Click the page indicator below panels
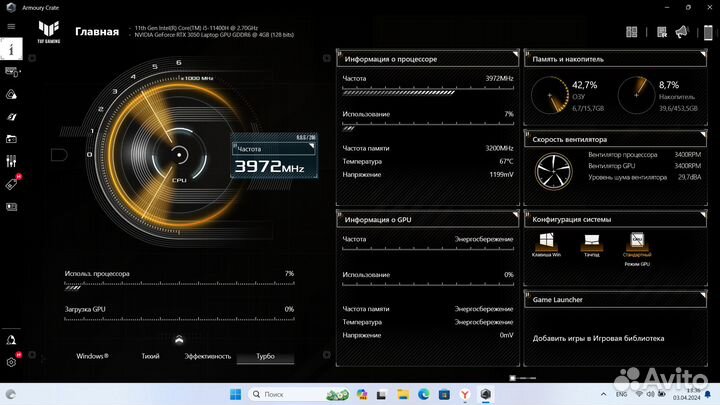 pyautogui.click(x=522, y=378)
